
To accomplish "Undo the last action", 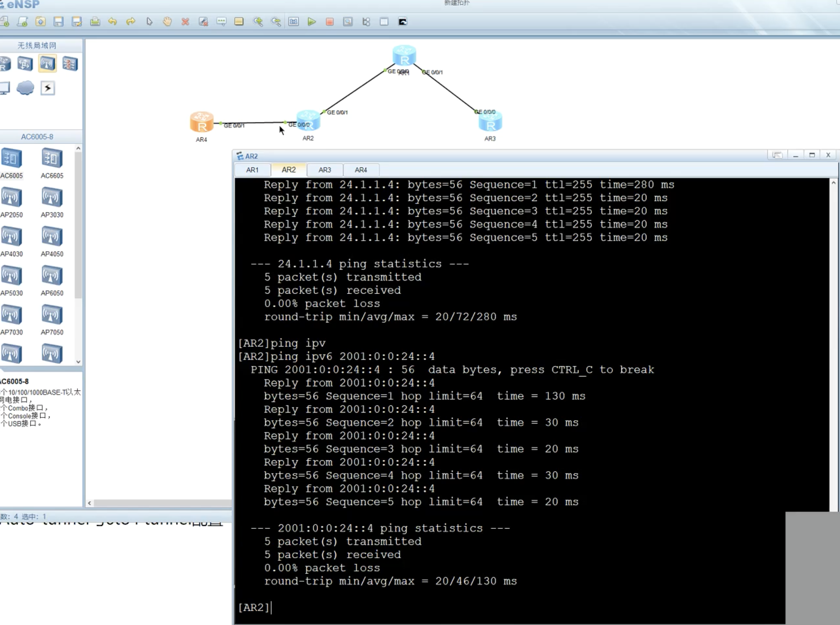I will [x=113, y=22].
